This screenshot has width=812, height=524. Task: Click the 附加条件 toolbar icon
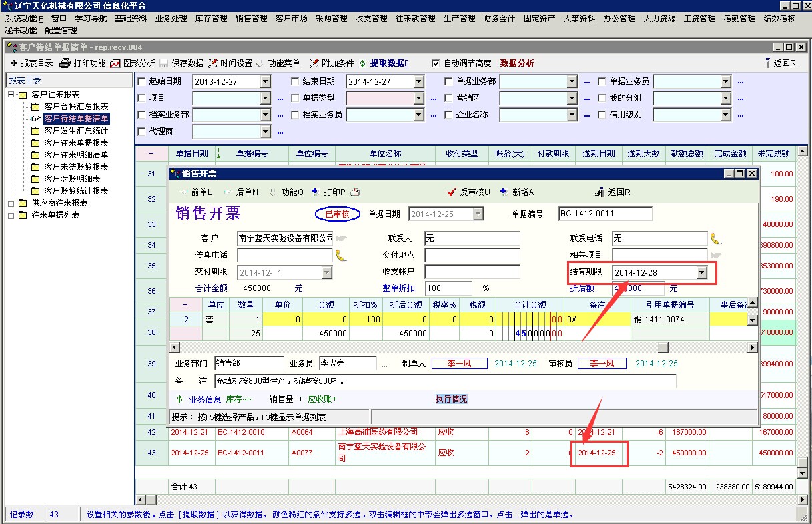click(x=314, y=63)
